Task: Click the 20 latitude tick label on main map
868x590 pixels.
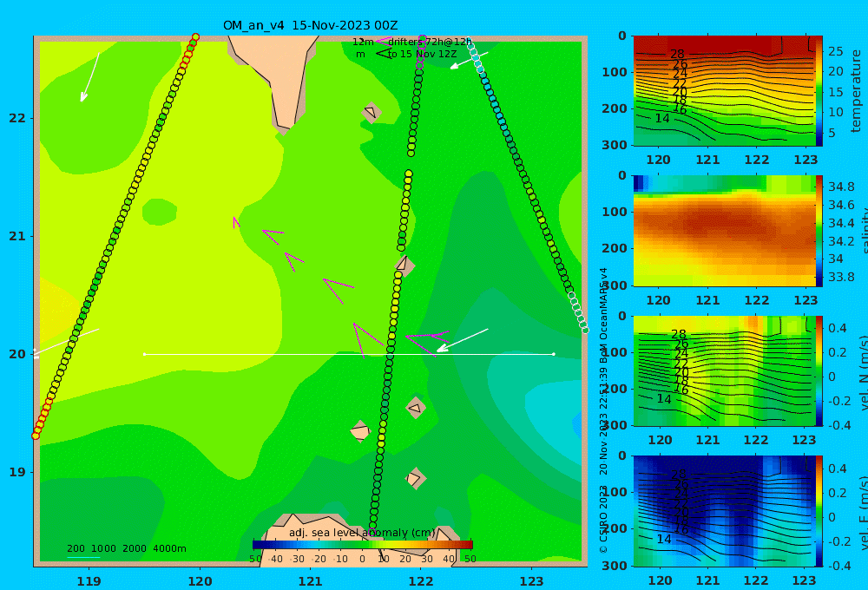Action: 17,354
